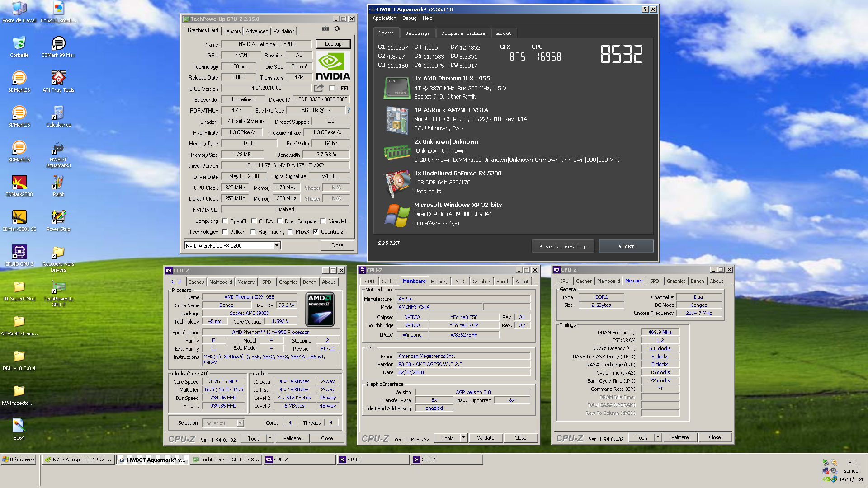Switch to NVIDIA Inspector taskbar item
868x488 pixels.
[79, 460]
